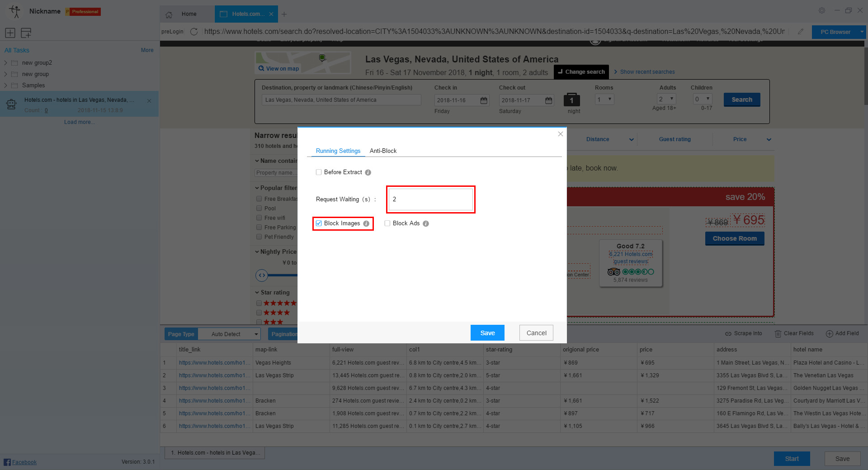Click the Facebook icon
Image resolution: width=868 pixels, height=470 pixels.
click(x=7, y=462)
